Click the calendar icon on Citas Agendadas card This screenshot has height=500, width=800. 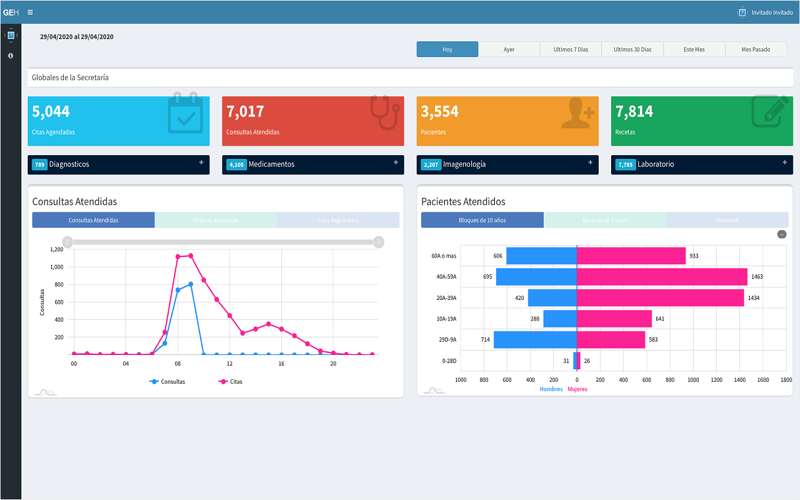[185, 113]
